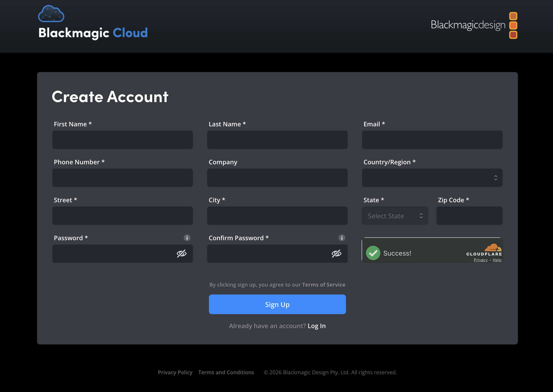Image resolution: width=553 pixels, height=392 pixels.
Task: Click the Country/Region chevron arrows
Action: pos(496,178)
